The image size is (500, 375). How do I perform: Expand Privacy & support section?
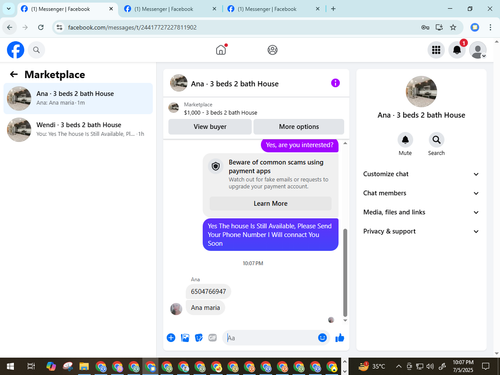(421, 231)
